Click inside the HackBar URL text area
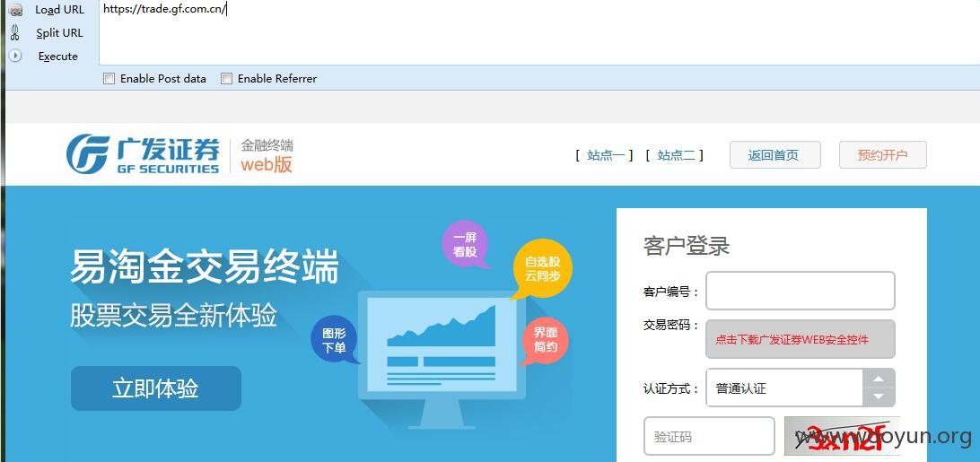 click(x=538, y=32)
